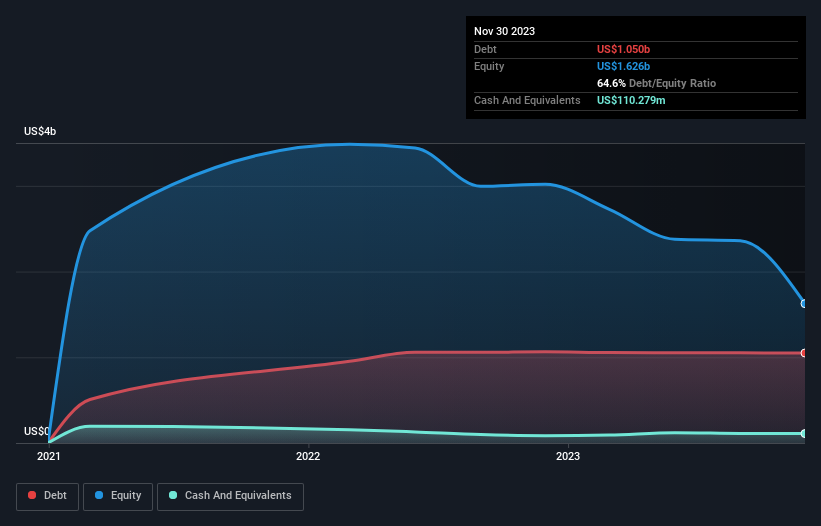
Task: Click the US$0 y-axis label
Action: pos(36,431)
